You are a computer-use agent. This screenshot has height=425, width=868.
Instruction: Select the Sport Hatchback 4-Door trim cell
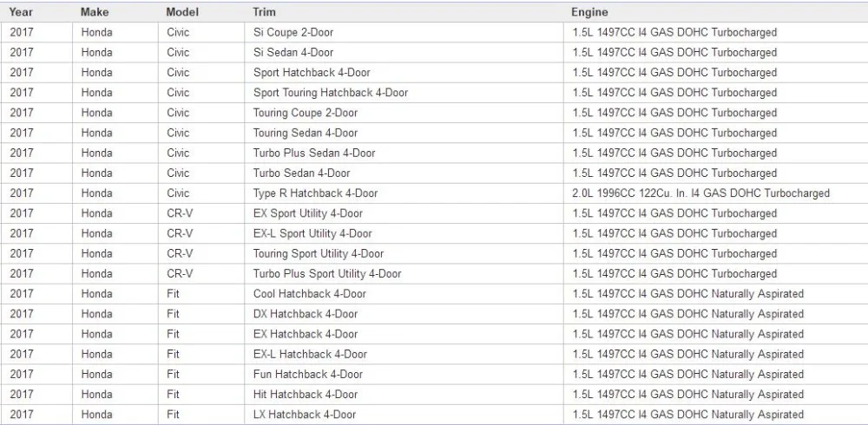coord(404,73)
